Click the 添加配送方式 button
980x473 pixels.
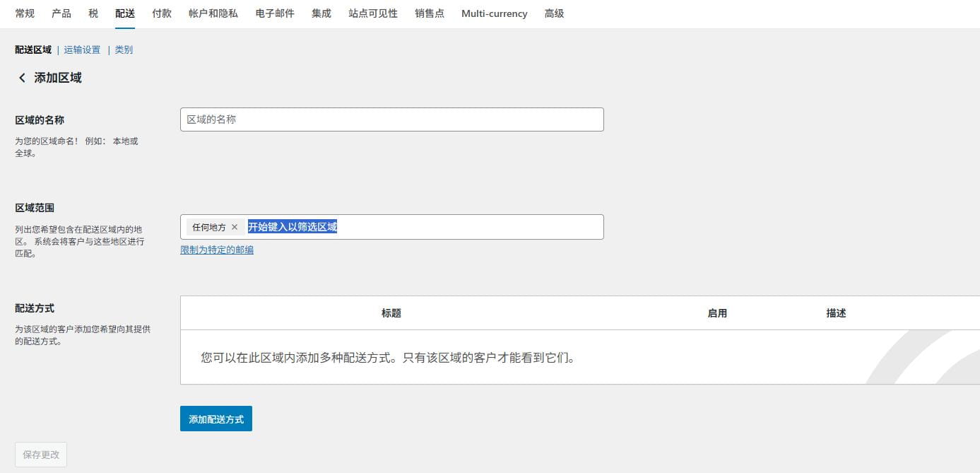tap(216, 419)
